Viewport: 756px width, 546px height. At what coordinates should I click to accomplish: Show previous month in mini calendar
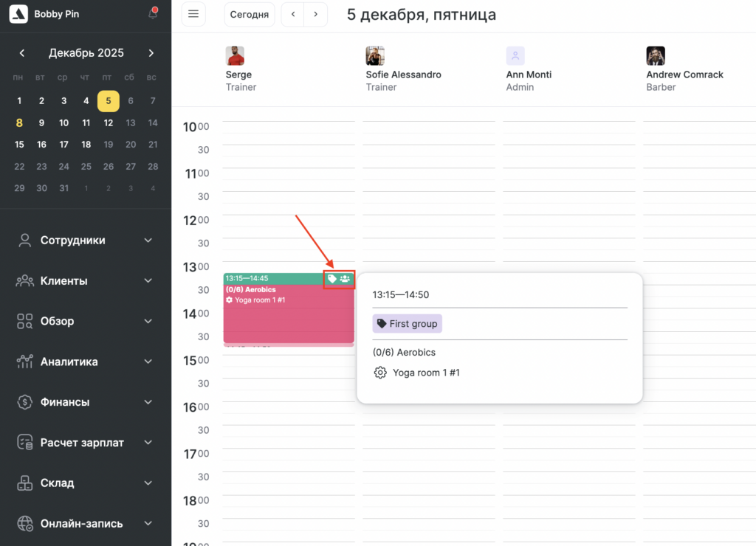click(22, 53)
